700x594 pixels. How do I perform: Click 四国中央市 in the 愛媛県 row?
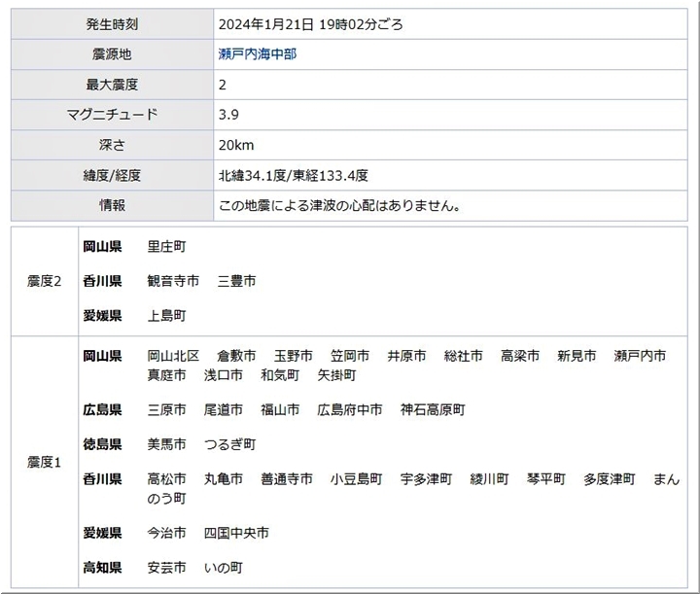[x=236, y=533]
